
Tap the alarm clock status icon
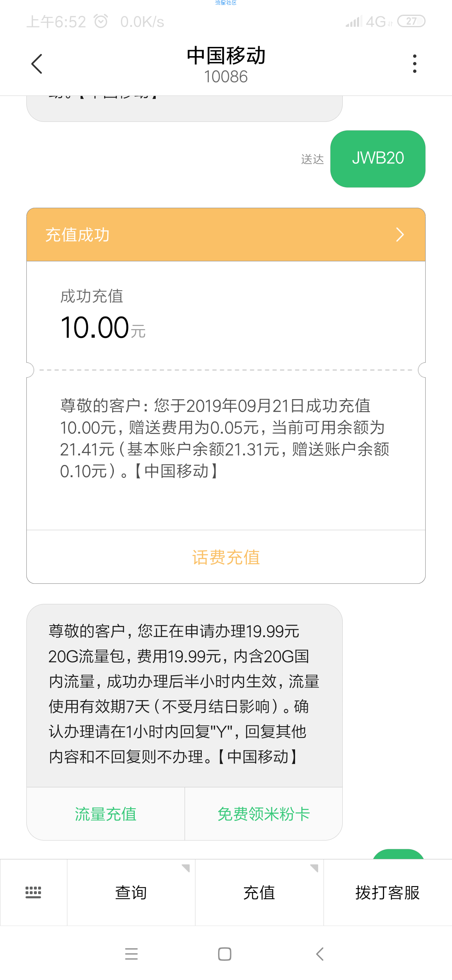101,21
